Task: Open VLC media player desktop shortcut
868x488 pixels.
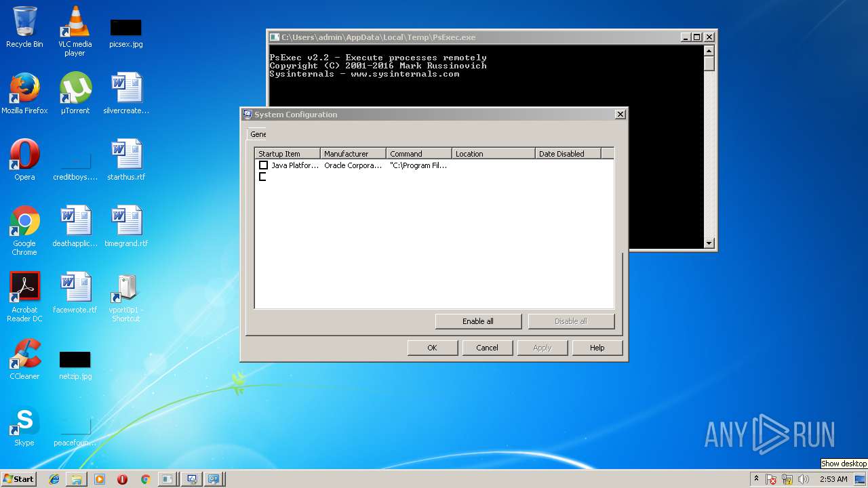Action: pyautogui.click(x=75, y=30)
